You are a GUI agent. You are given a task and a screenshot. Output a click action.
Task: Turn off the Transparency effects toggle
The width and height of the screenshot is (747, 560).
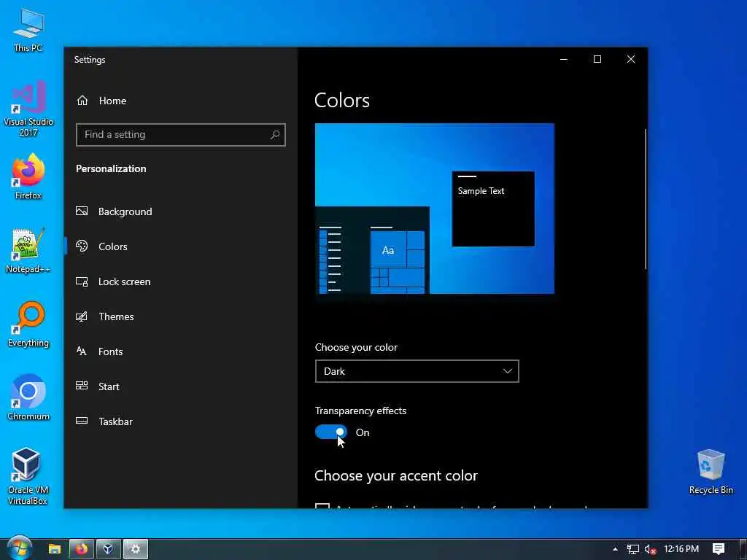coord(331,432)
